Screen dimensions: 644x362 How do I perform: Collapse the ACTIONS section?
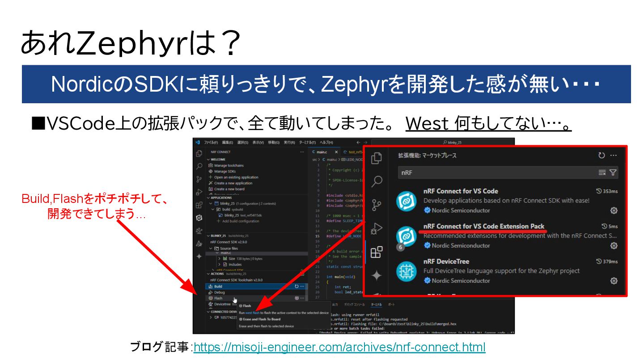pos(208,274)
